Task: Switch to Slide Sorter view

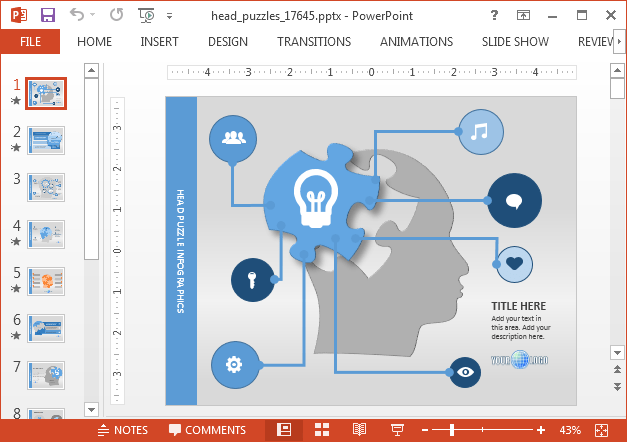Action: click(322, 430)
